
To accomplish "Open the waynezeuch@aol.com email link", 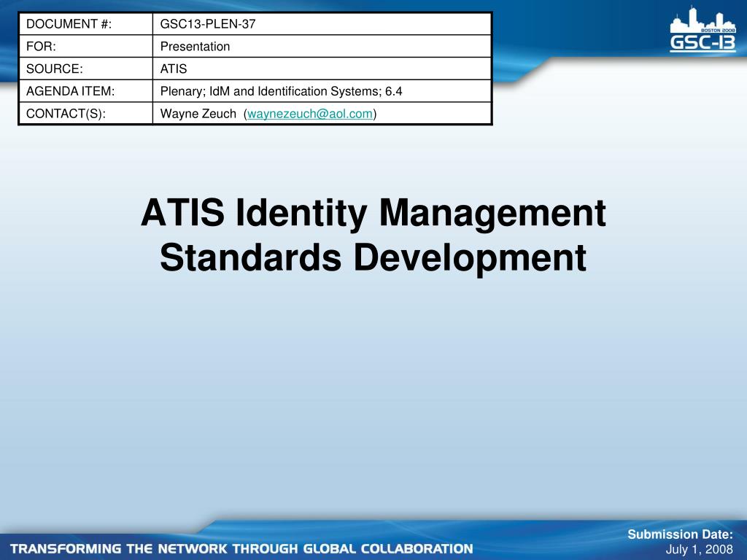I will point(309,114).
